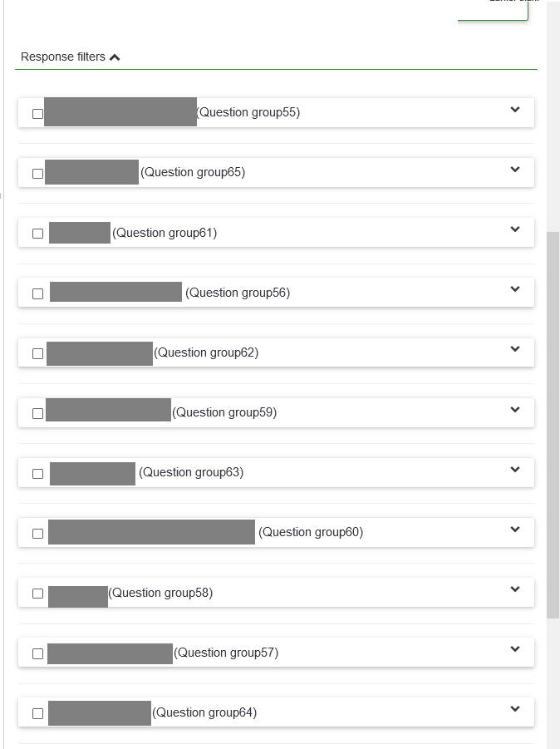The height and width of the screenshot is (749, 560).
Task: Click the vertical scrollbar thumb
Action: point(553,424)
